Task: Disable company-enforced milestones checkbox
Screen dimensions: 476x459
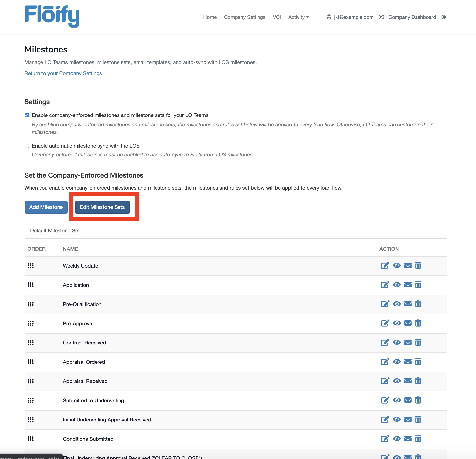Action: coord(27,115)
